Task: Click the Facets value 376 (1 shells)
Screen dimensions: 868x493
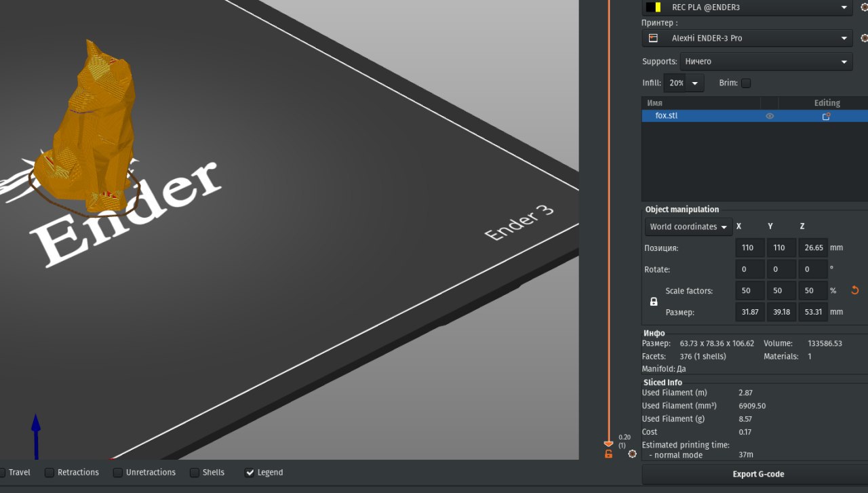Action: tap(703, 356)
